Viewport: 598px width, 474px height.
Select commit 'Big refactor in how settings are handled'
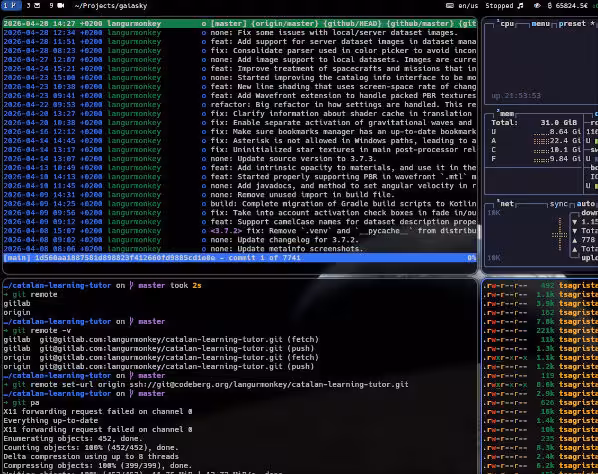tap(240, 104)
